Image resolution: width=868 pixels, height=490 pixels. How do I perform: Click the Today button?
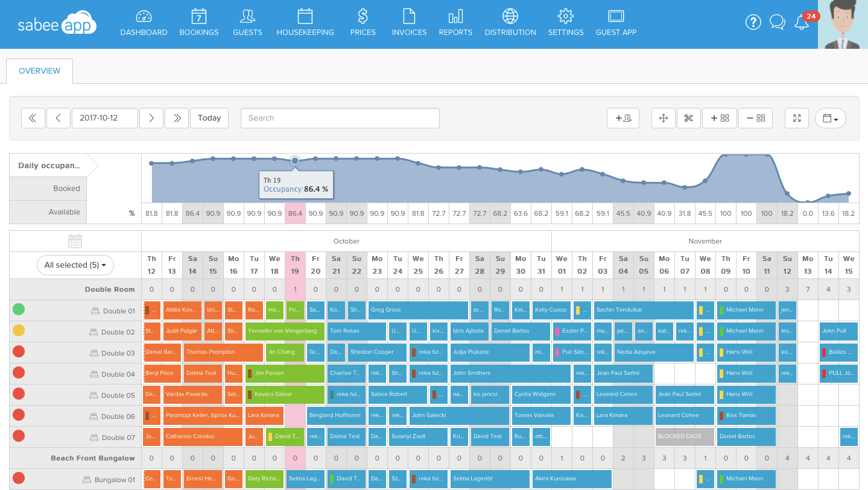pos(209,118)
